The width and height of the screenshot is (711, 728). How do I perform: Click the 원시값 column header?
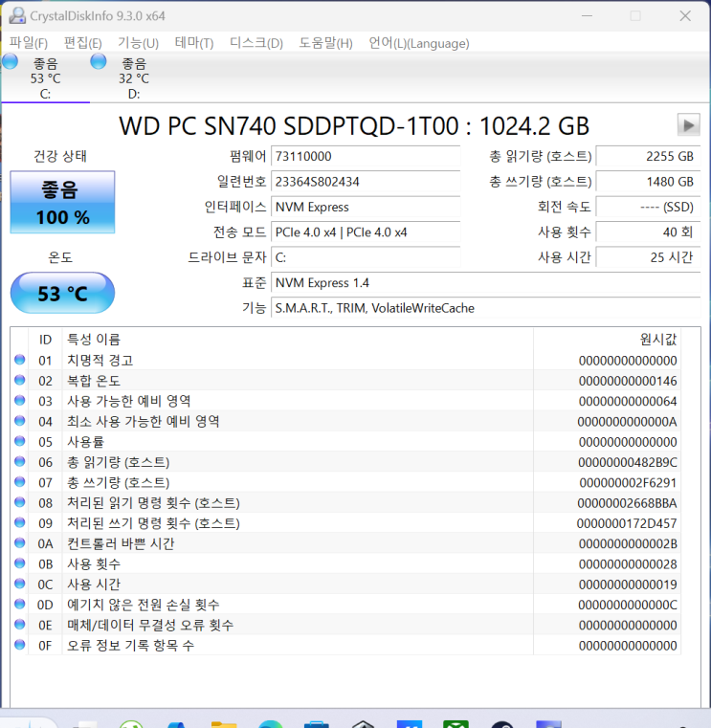607,340
